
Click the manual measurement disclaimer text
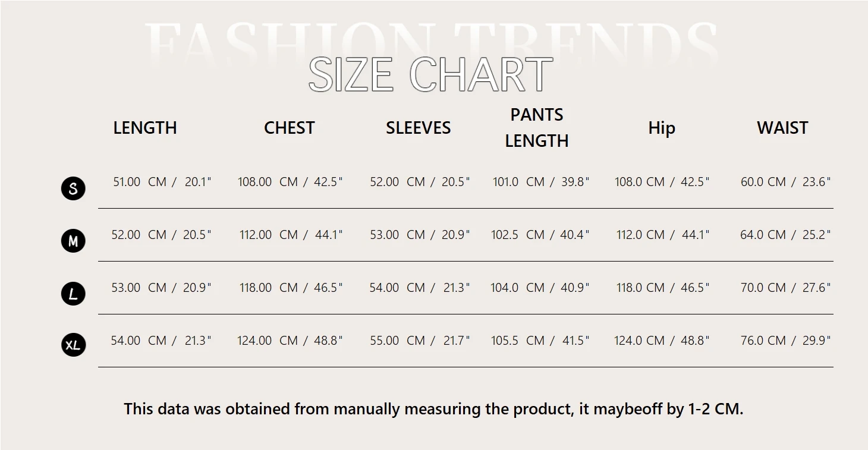click(433, 409)
